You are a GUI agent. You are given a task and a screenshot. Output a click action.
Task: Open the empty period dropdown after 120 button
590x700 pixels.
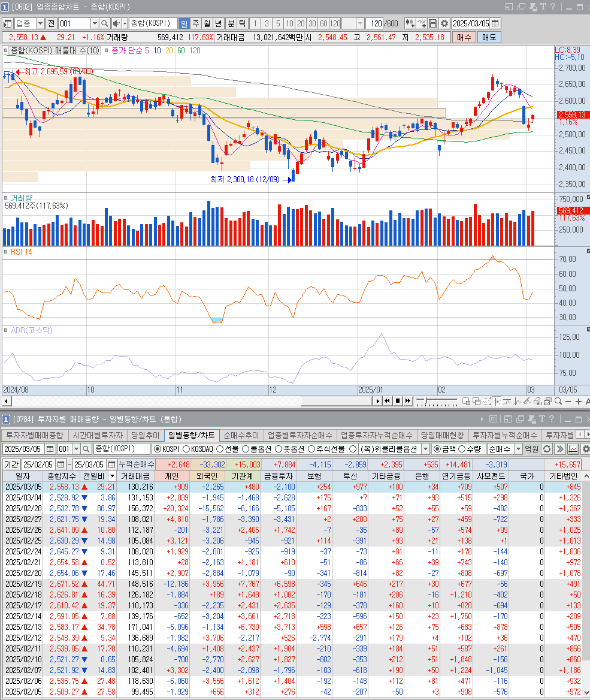360,23
